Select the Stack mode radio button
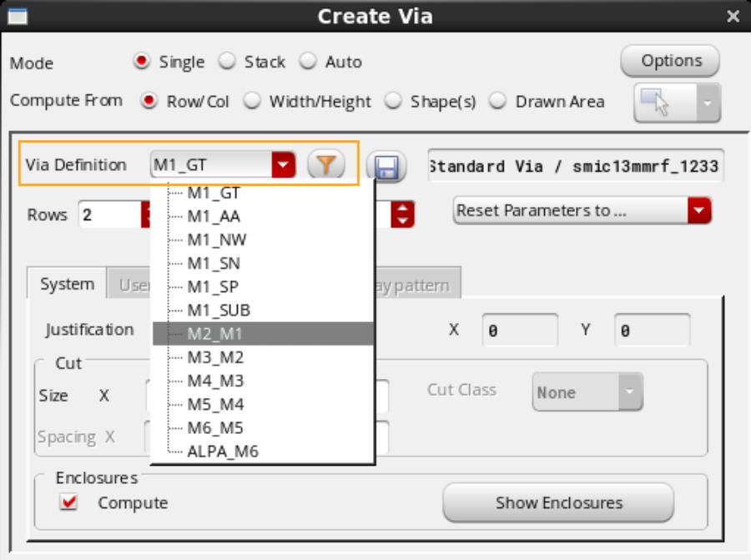 click(x=227, y=62)
